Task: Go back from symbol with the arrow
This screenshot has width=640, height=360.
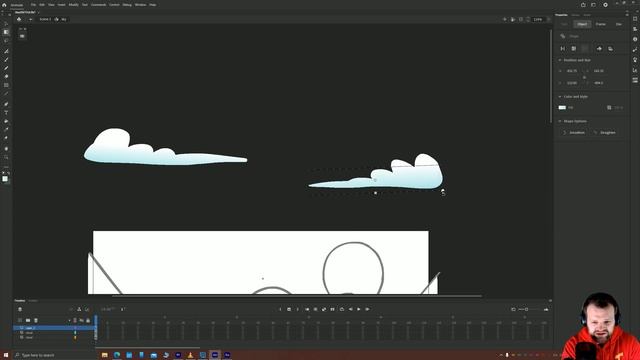Action: tap(30, 19)
